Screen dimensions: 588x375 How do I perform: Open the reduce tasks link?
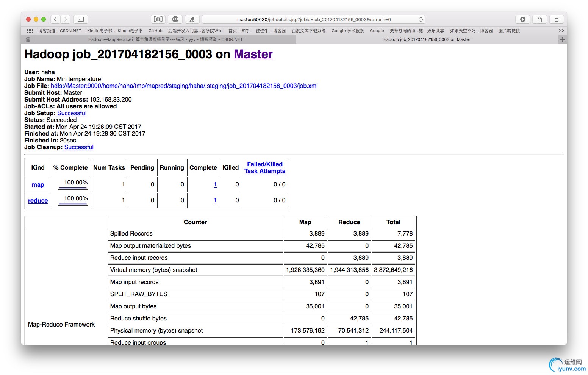tap(38, 201)
